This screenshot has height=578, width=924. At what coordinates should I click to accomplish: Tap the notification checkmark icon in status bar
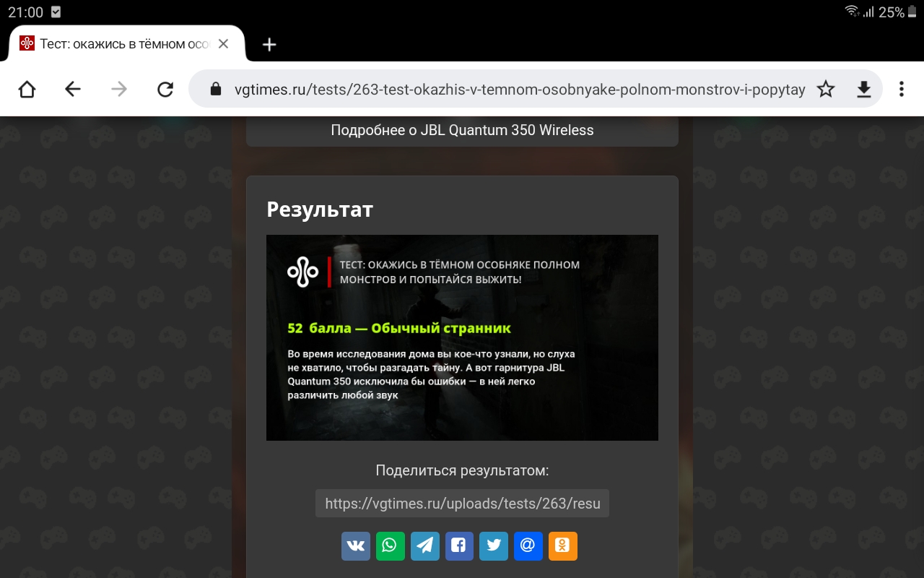pyautogui.click(x=56, y=12)
